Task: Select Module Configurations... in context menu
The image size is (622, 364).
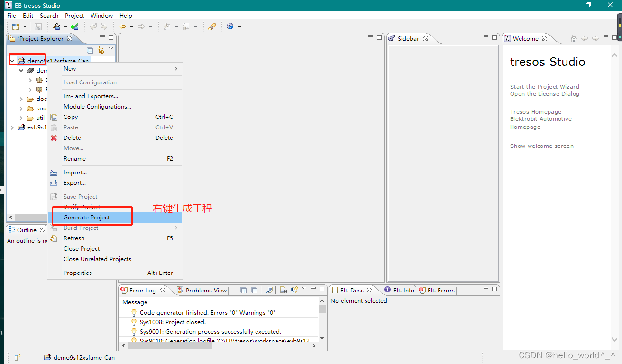Action: pyautogui.click(x=115, y=107)
